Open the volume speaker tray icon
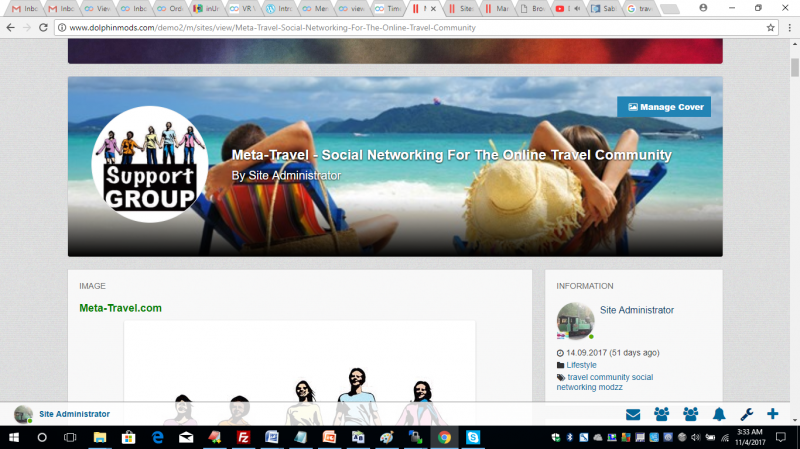This screenshot has height=449, width=800. point(695,437)
